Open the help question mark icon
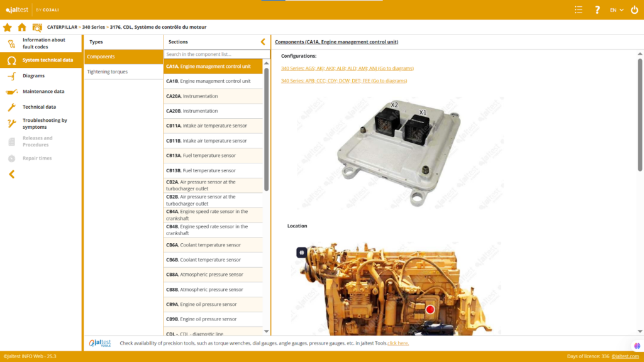Image resolution: width=644 pixels, height=362 pixels. tap(597, 9)
